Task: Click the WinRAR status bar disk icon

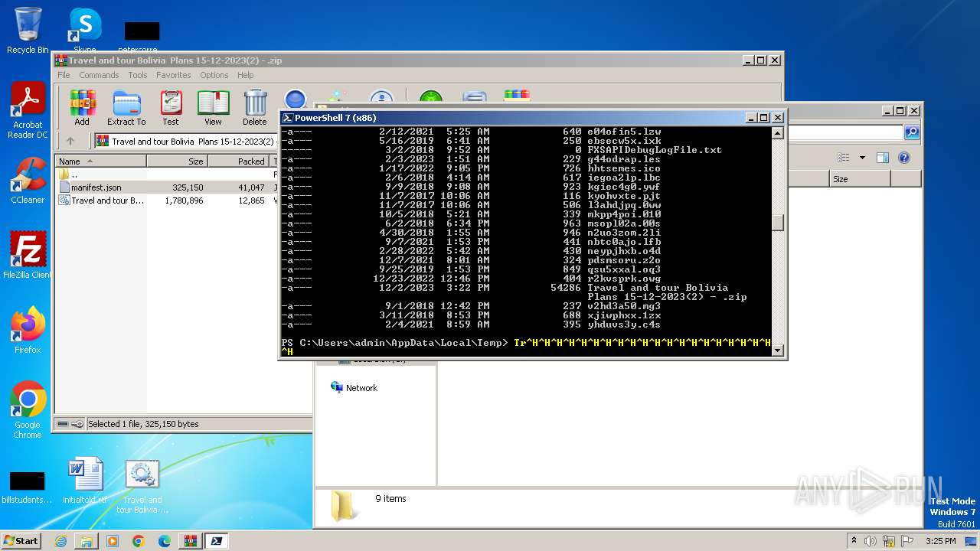Action: (x=64, y=424)
